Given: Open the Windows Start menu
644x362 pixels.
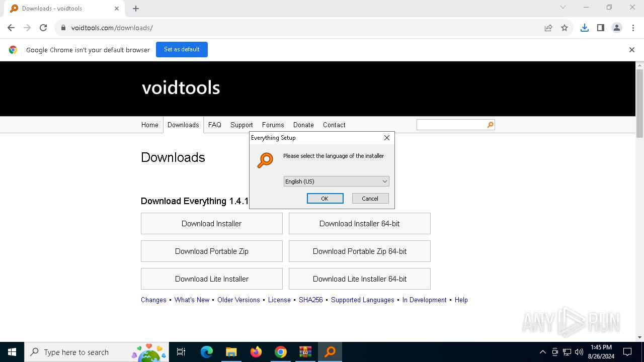Looking at the screenshot, I should click(x=12, y=352).
